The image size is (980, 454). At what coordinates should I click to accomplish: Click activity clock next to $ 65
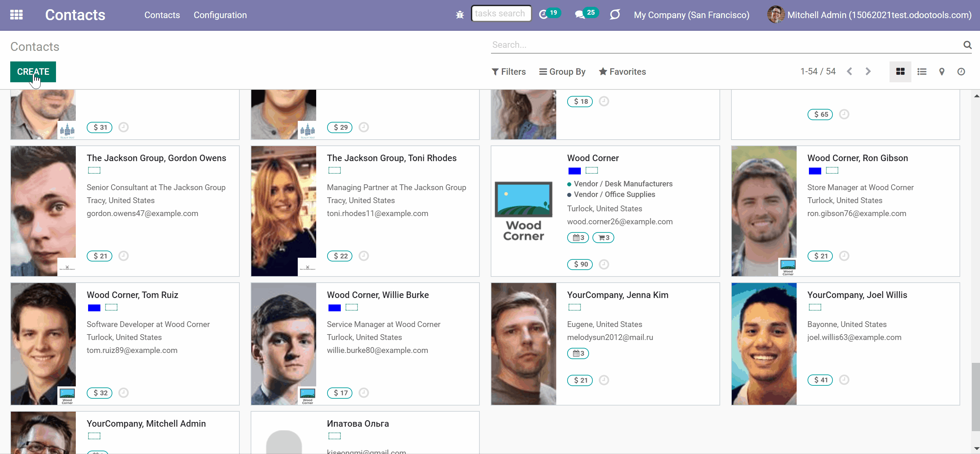[x=844, y=114]
